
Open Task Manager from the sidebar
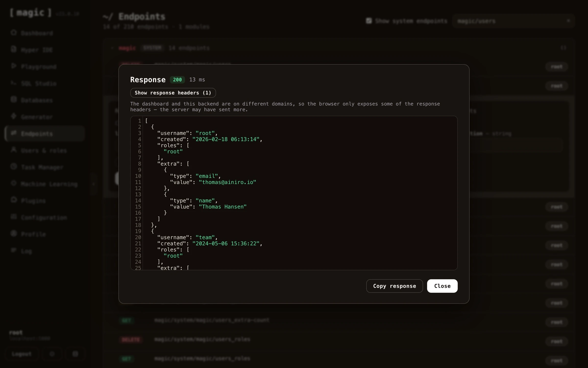click(x=45, y=167)
